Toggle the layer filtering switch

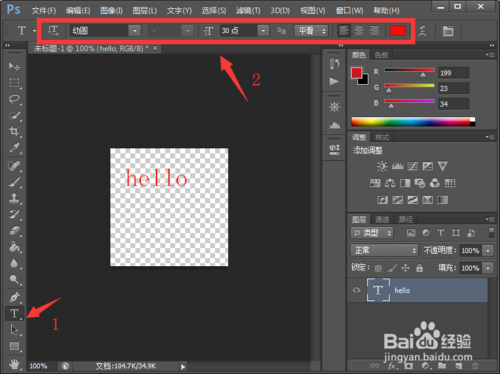[x=491, y=233]
